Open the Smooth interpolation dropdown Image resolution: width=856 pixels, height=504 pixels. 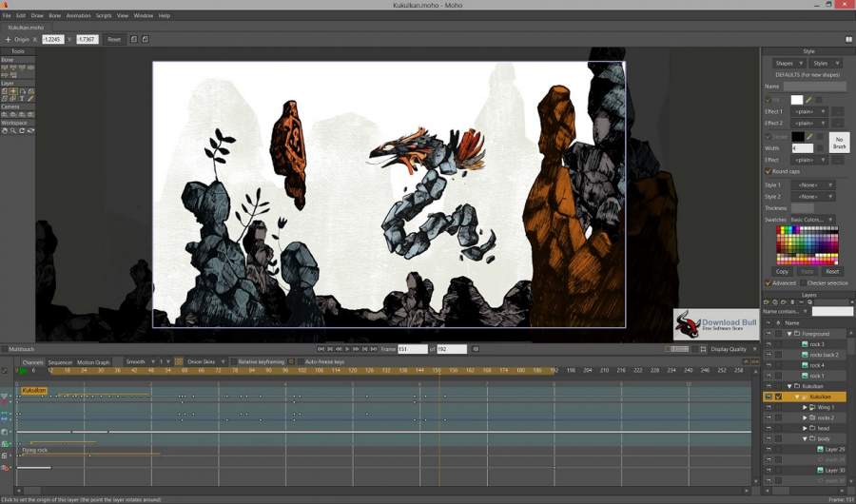[140, 361]
